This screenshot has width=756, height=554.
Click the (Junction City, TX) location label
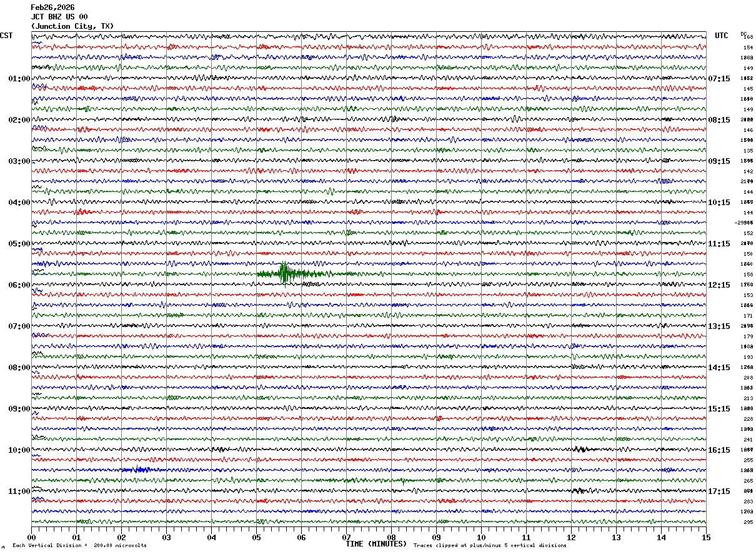coord(72,26)
